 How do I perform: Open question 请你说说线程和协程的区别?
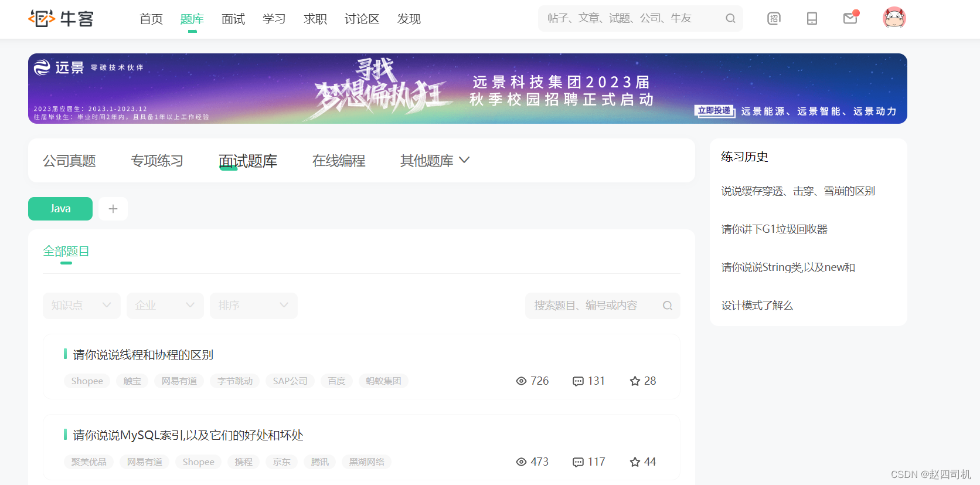pyautogui.click(x=143, y=355)
